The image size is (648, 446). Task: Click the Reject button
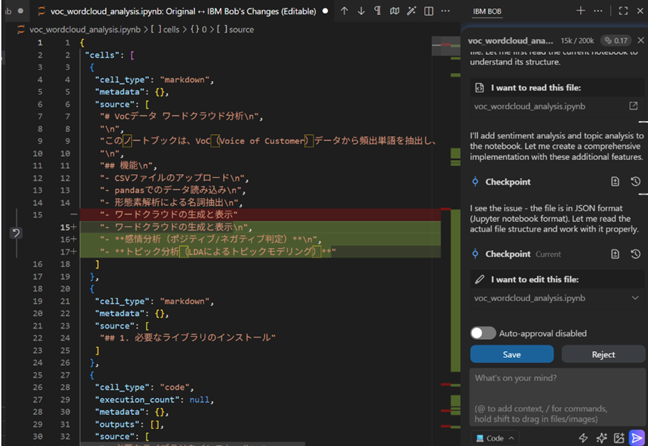603,355
